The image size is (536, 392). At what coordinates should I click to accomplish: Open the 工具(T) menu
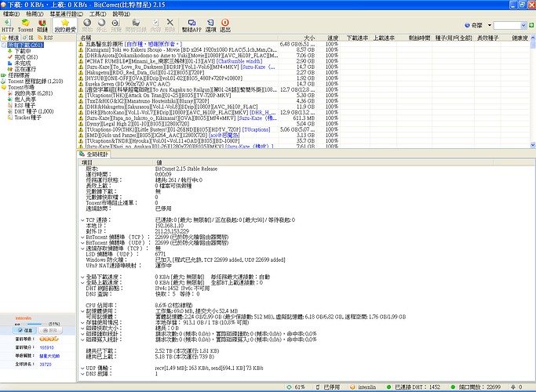(97, 14)
